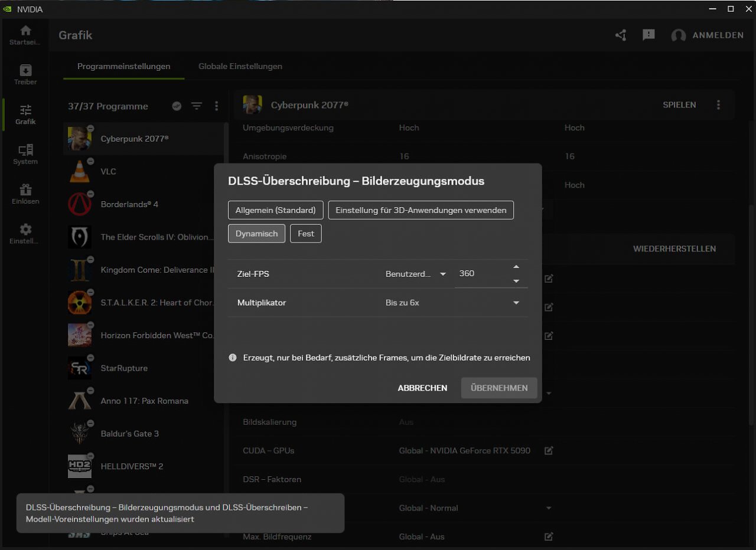Select the Fest mode
This screenshot has width=756, height=550.
[306, 234]
